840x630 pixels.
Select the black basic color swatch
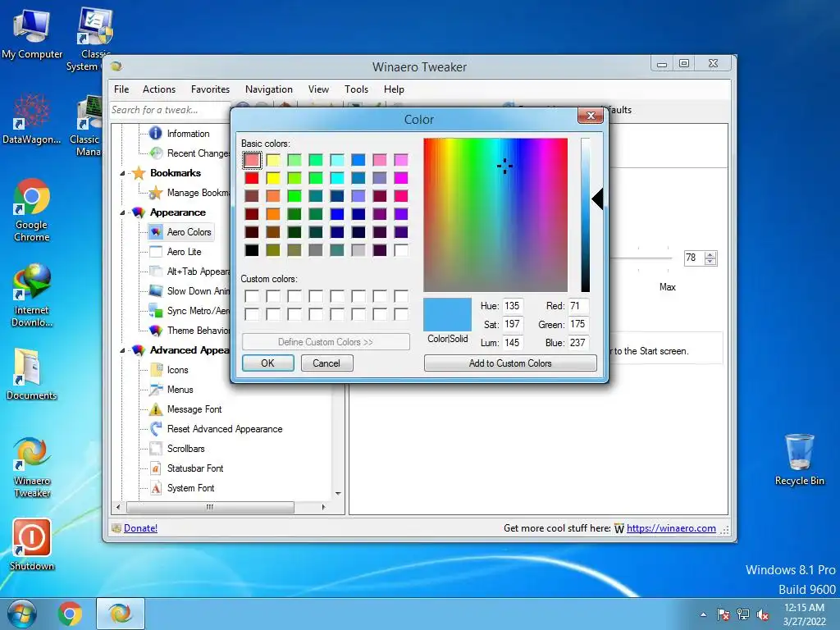[252, 250]
